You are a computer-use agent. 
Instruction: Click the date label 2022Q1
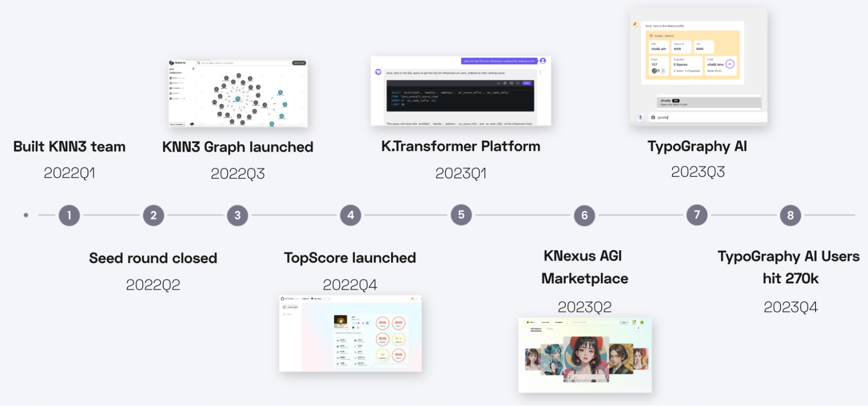69,173
